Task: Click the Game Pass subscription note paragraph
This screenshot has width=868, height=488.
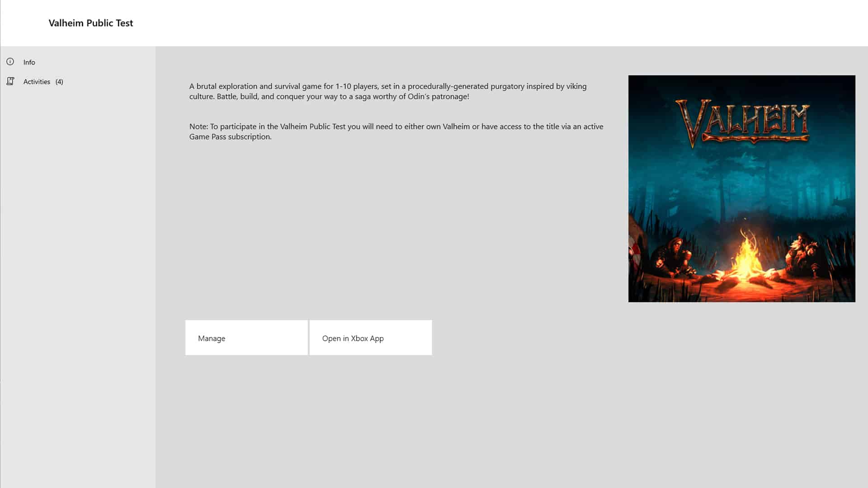Action: pyautogui.click(x=396, y=131)
